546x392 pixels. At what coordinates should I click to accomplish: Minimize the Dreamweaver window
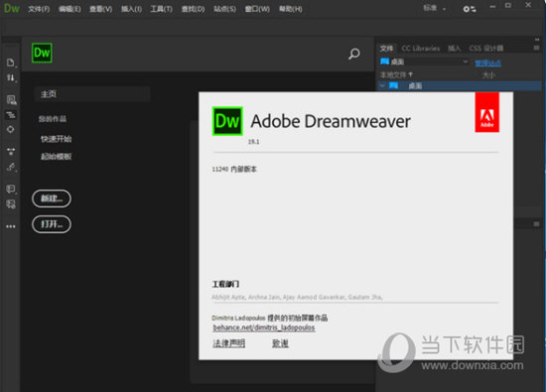(492, 6)
